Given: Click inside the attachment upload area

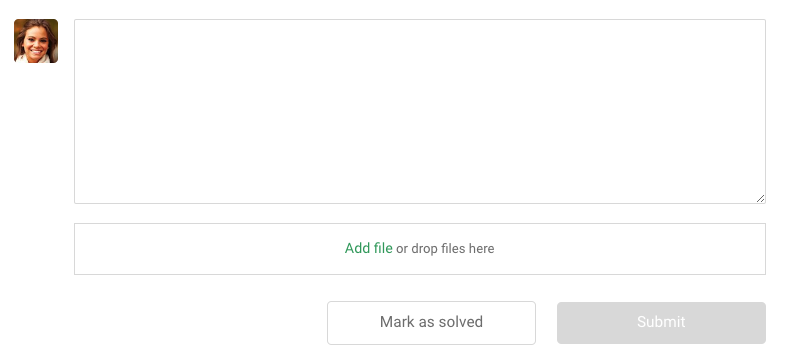Looking at the screenshot, I should coord(420,249).
